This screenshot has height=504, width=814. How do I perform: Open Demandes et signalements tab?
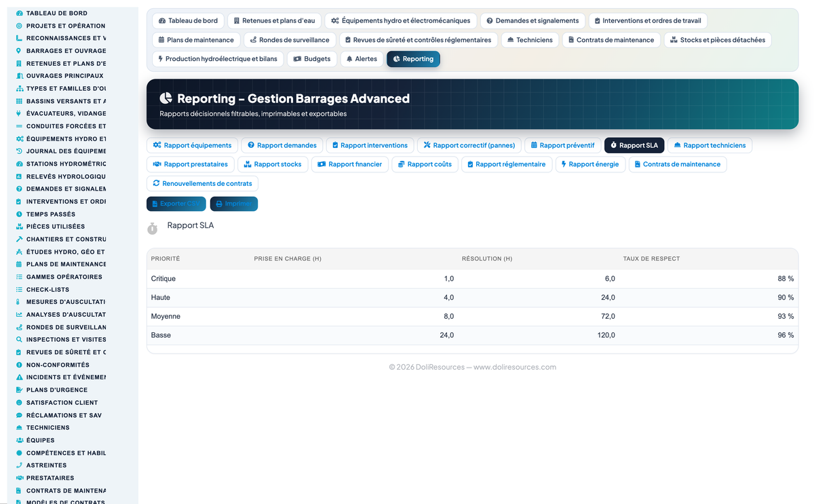532,21
